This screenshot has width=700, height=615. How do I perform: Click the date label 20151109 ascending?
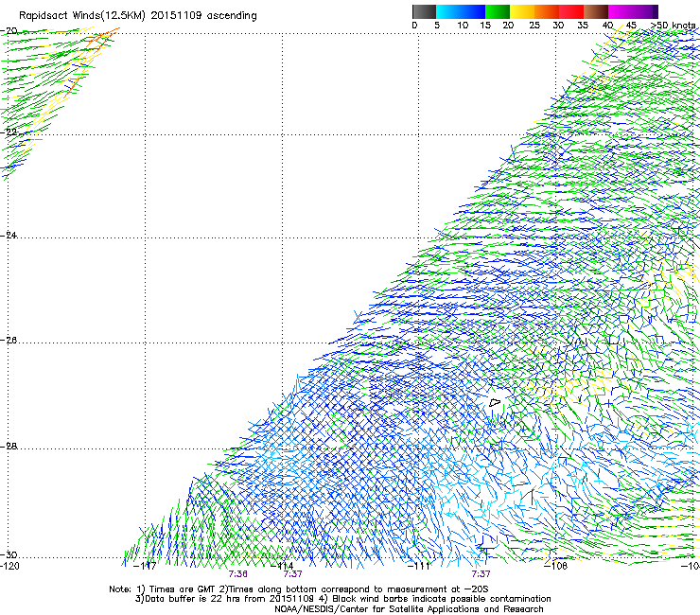click(203, 16)
